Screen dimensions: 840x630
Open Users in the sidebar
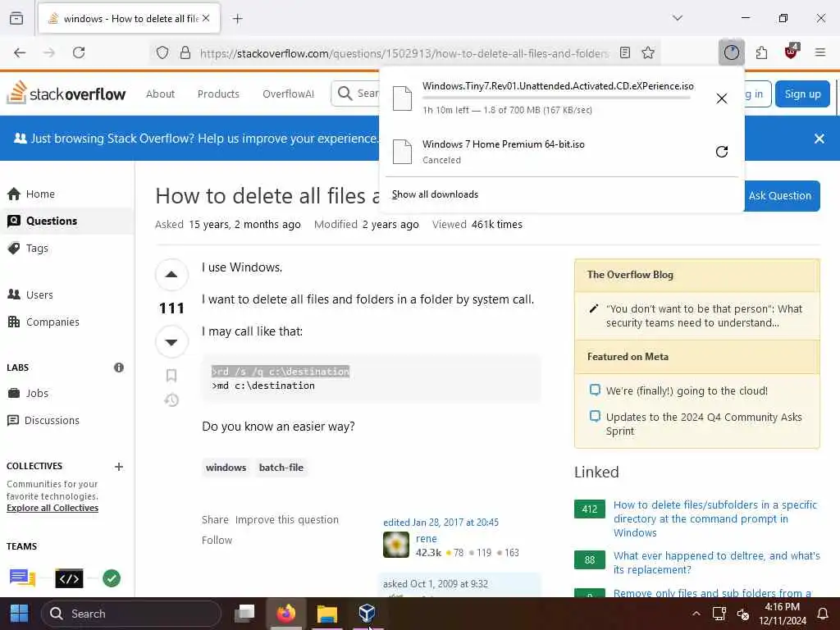[x=39, y=294]
